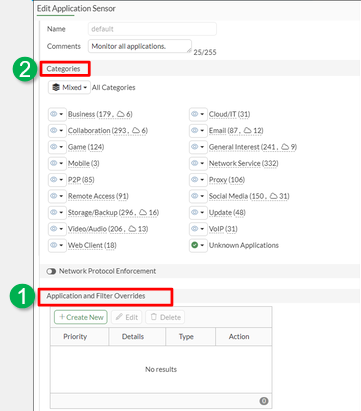Click cloud icon next to Social Media count

pos(273,196)
